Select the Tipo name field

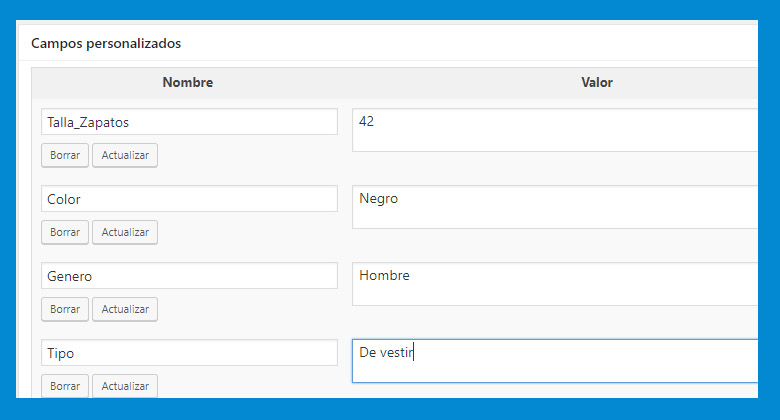coord(189,352)
